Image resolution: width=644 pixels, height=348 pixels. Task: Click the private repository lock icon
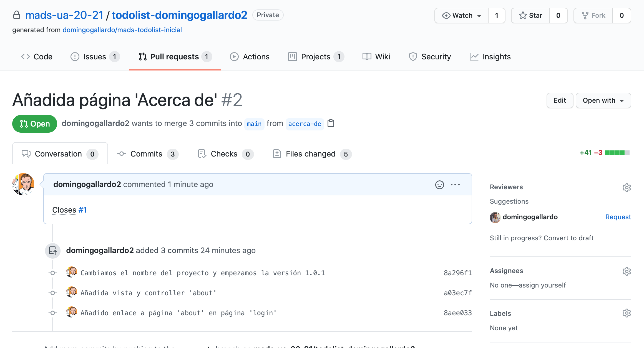(17, 15)
